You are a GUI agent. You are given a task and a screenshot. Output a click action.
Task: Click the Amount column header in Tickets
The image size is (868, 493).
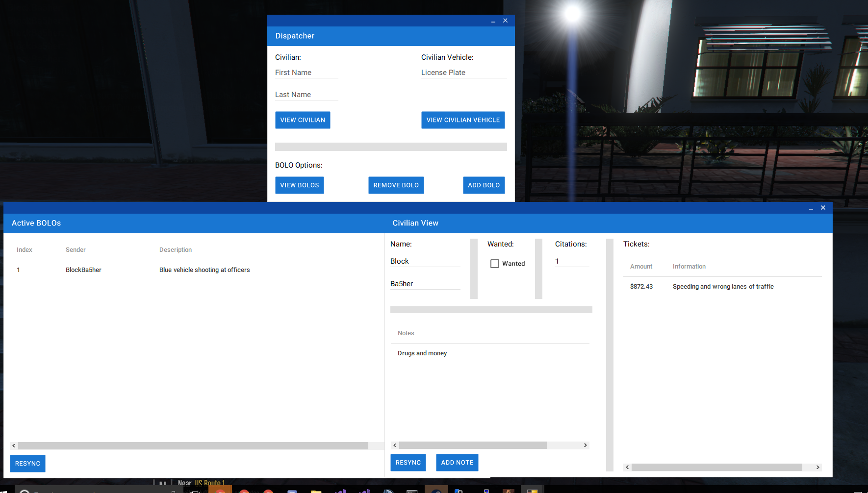point(641,267)
